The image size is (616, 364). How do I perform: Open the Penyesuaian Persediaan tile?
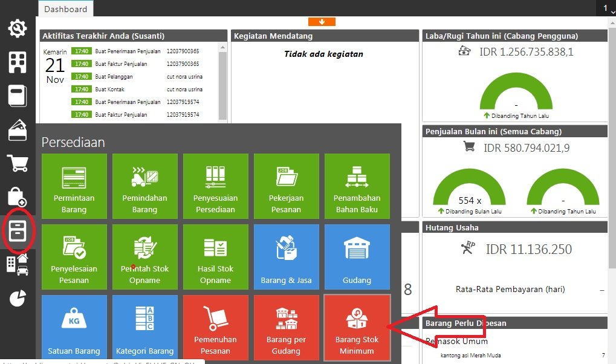coord(216,186)
